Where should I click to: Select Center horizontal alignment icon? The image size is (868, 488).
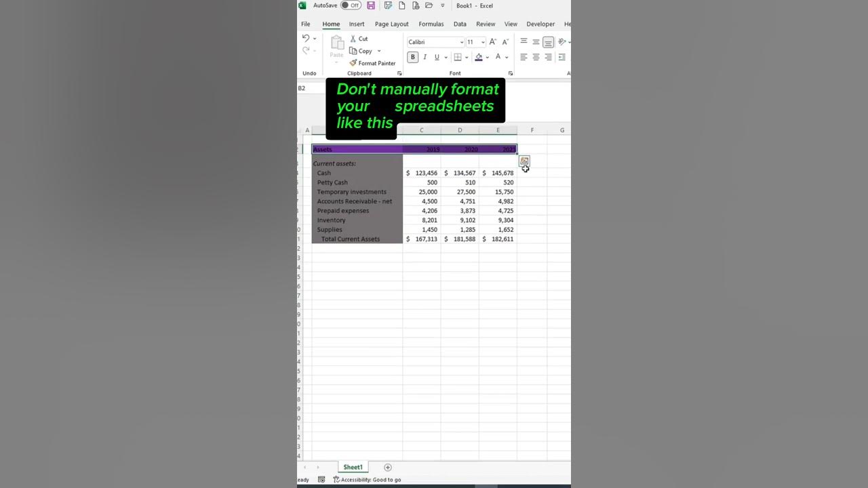tap(536, 57)
